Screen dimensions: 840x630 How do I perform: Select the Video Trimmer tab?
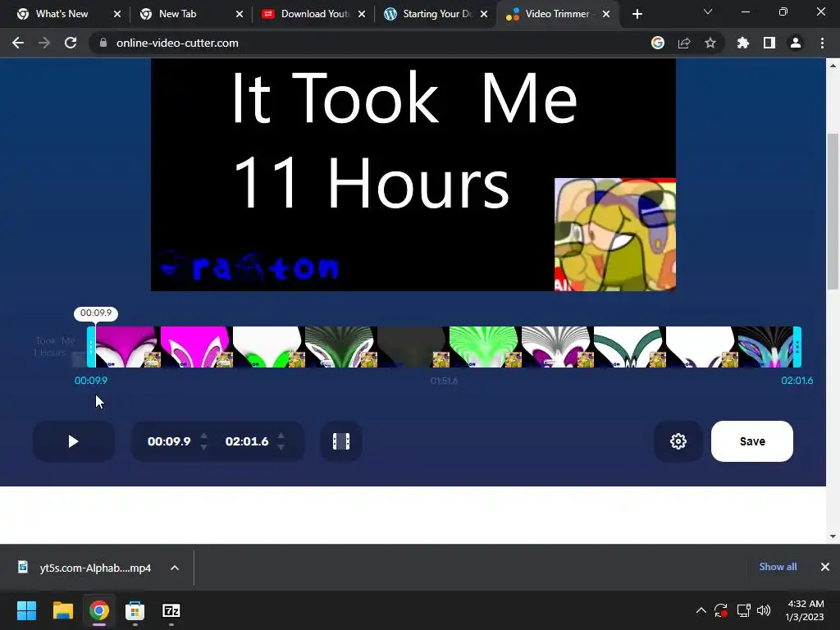(x=556, y=14)
